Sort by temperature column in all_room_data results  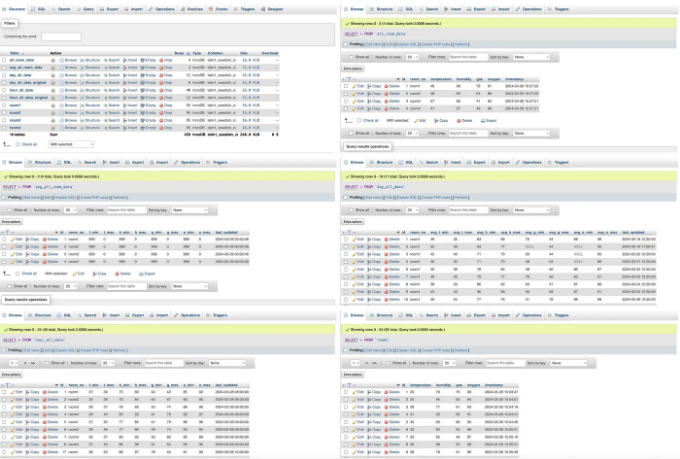(x=441, y=79)
